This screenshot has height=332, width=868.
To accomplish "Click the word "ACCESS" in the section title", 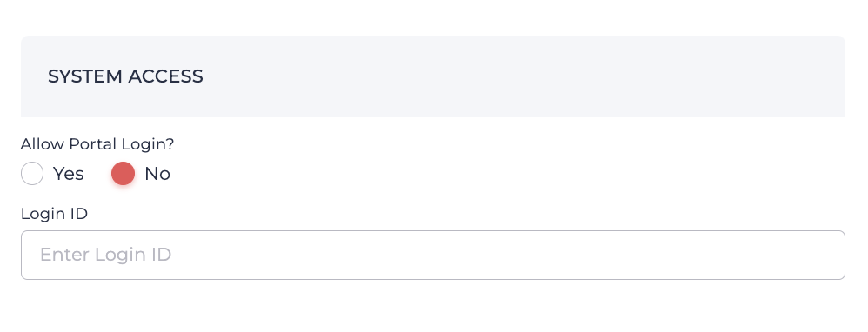I will click(165, 76).
